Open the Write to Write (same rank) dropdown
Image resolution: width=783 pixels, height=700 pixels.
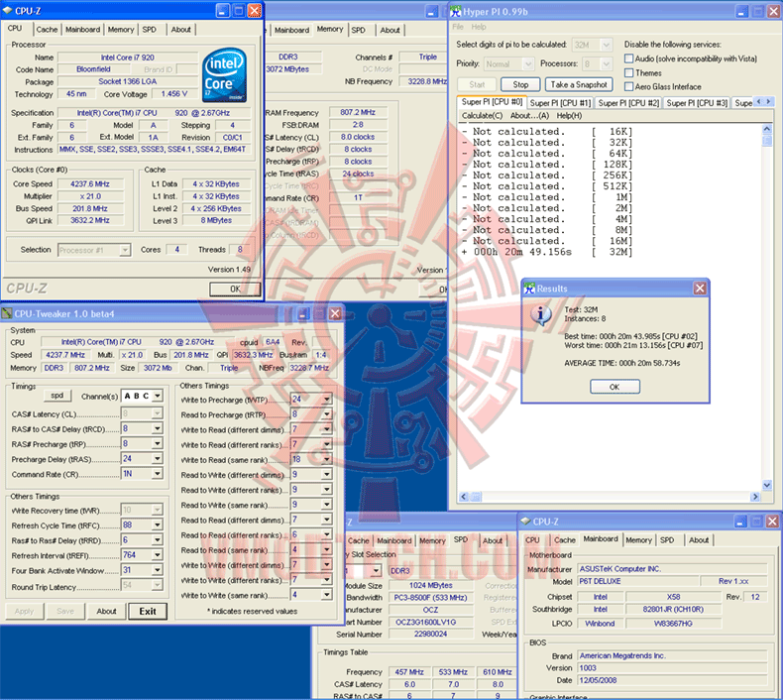pyautogui.click(x=327, y=595)
